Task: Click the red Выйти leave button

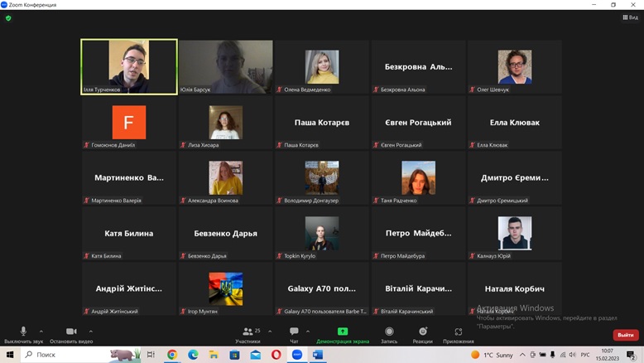Action: (x=626, y=335)
